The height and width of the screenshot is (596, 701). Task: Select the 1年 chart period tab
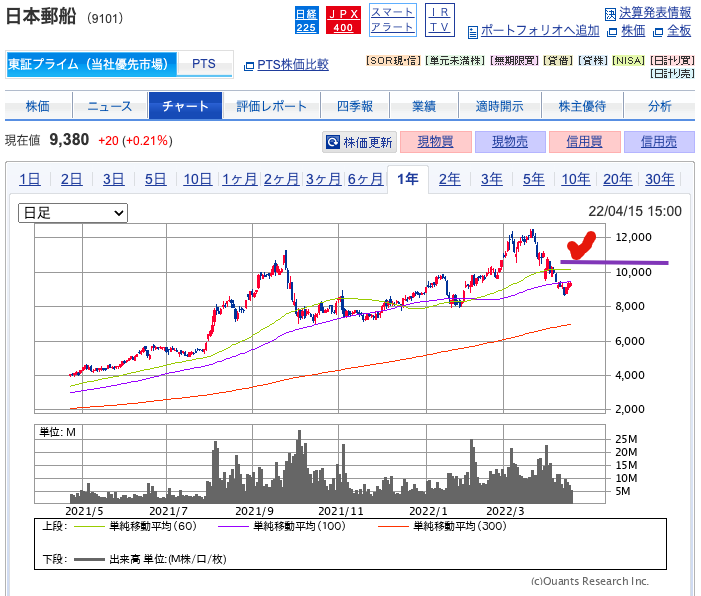coord(408,179)
